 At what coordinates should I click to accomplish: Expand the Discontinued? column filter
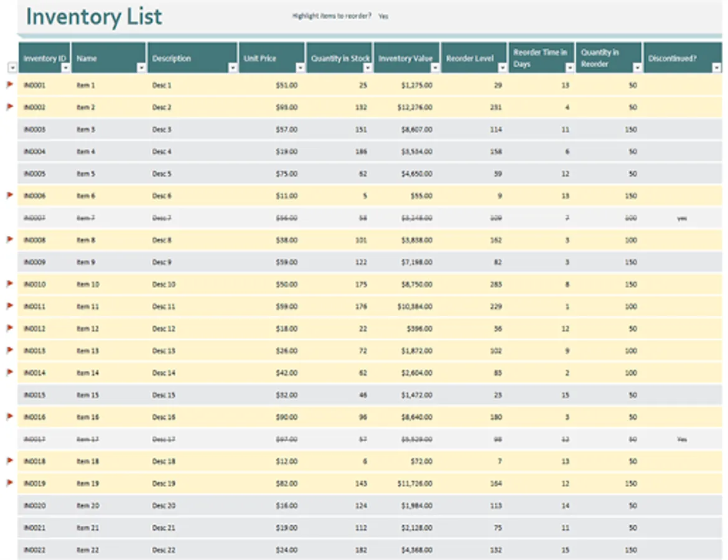pyautogui.click(x=716, y=68)
